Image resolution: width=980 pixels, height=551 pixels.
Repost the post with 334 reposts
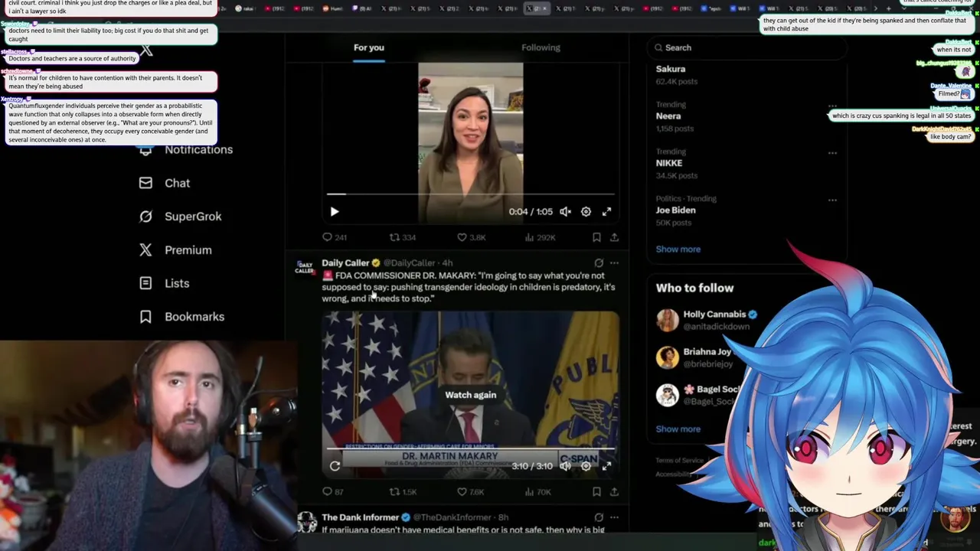pyautogui.click(x=403, y=237)
